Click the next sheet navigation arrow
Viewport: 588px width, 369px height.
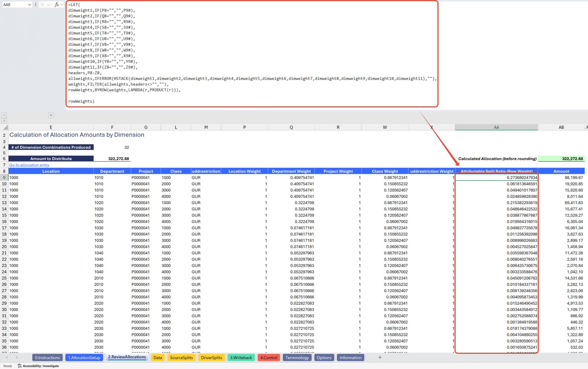17,357
